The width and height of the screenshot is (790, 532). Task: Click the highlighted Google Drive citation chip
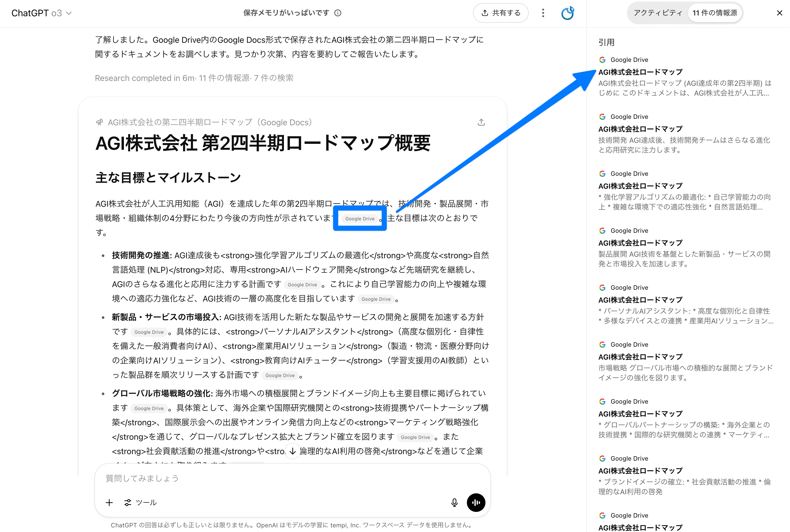click(359, 219)
